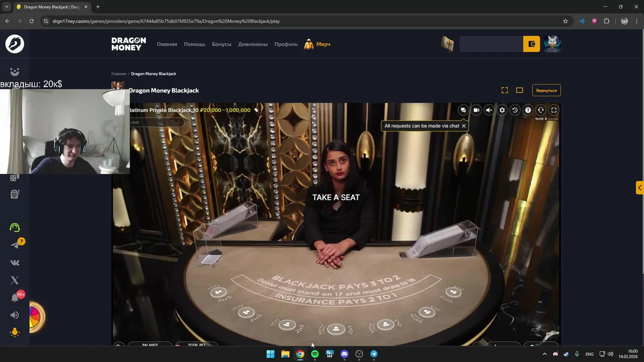Click the game chat input field
644x362 pixels.
[156, 122]
